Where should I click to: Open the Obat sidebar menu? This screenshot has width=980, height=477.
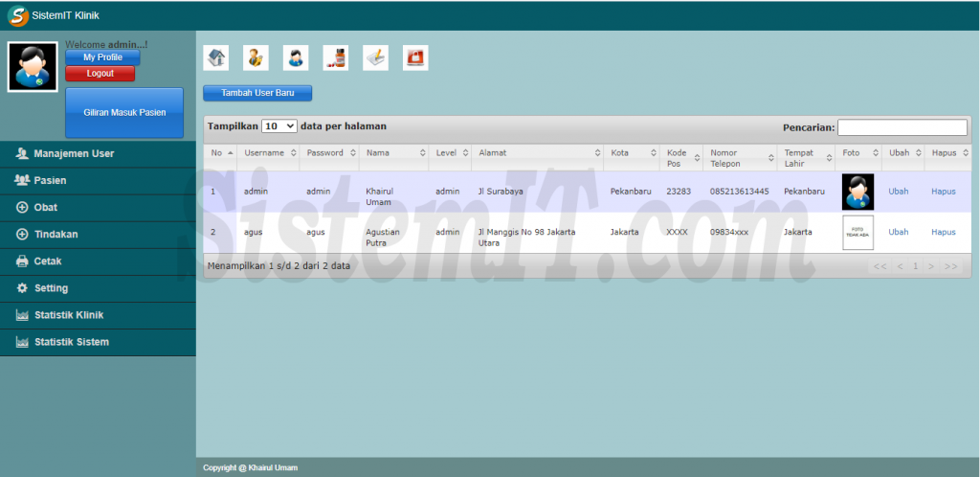[99, 208]
